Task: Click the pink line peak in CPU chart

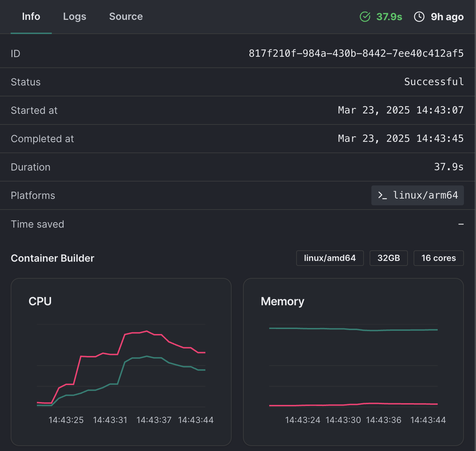Action: click(146, 331)
